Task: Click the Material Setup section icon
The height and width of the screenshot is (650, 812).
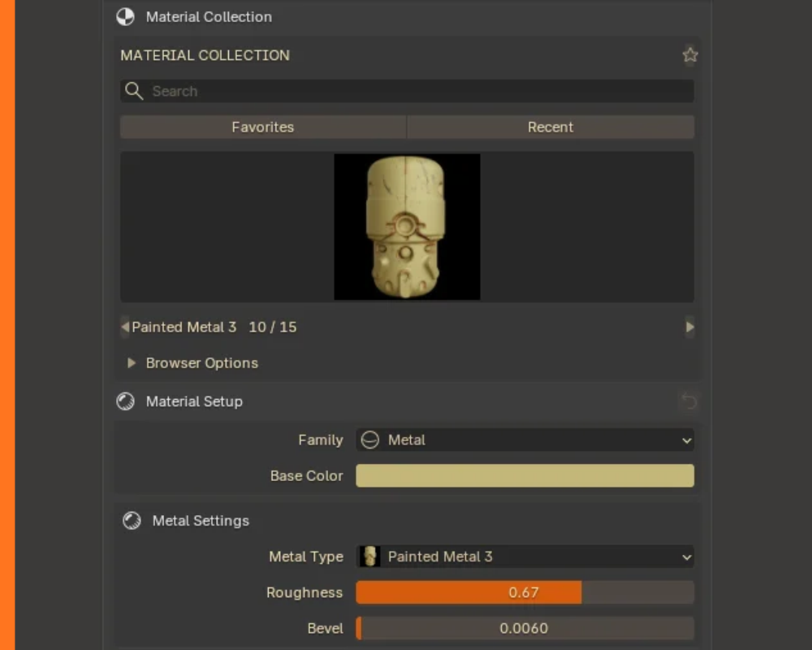Action: [x=125, y=401]
